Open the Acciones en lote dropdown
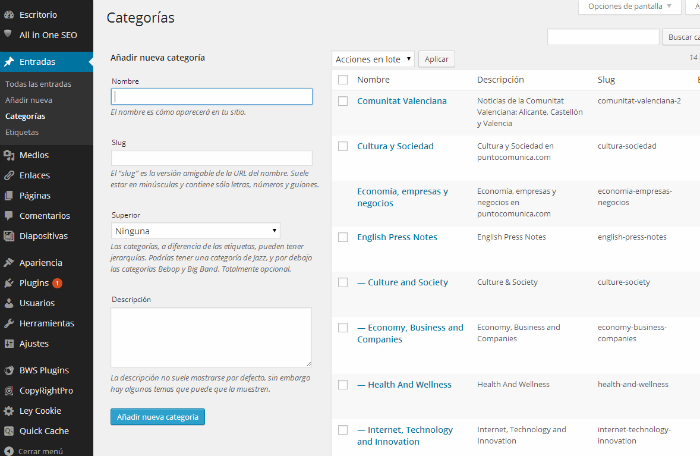This screenshot has height=456, width=700. pos(372,59)
